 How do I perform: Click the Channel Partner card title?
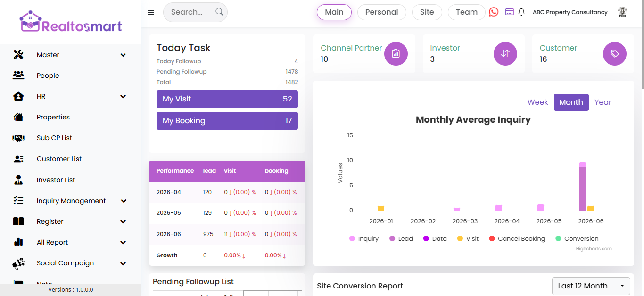pyautogui.click(x=351, y=48)
